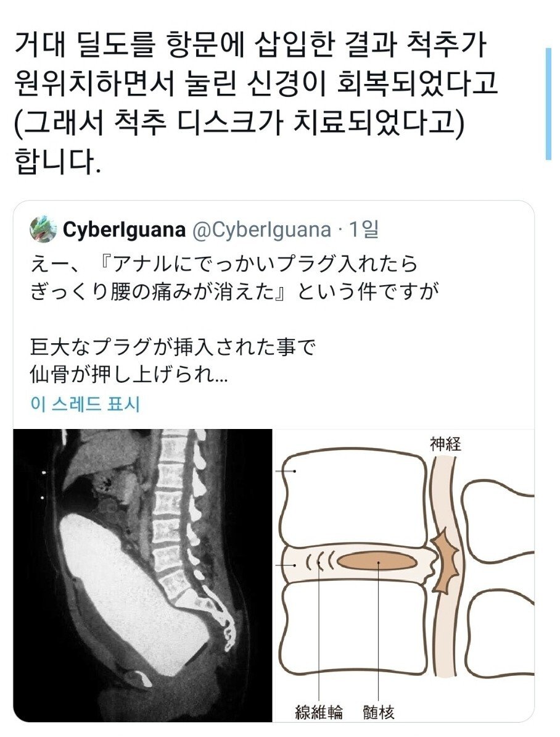View the CT scan image
The image size is (560, 737).
143,575
